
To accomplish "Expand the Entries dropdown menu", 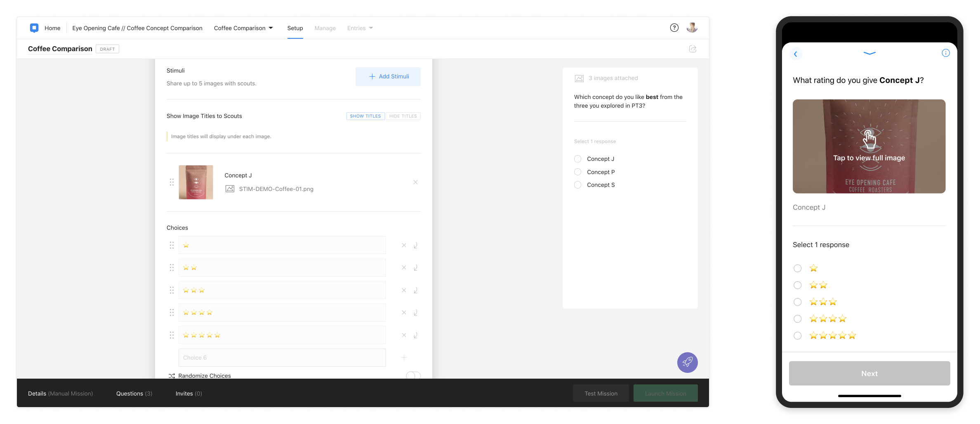I will coord(360,28).
